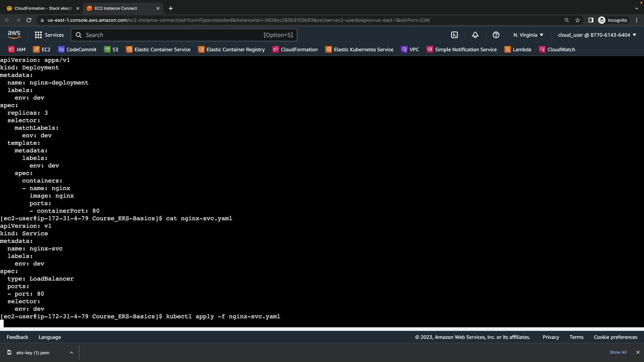The image size is (644, 362).
Task: Focus the AWS Search input field
Action: [x=174, y=35]
